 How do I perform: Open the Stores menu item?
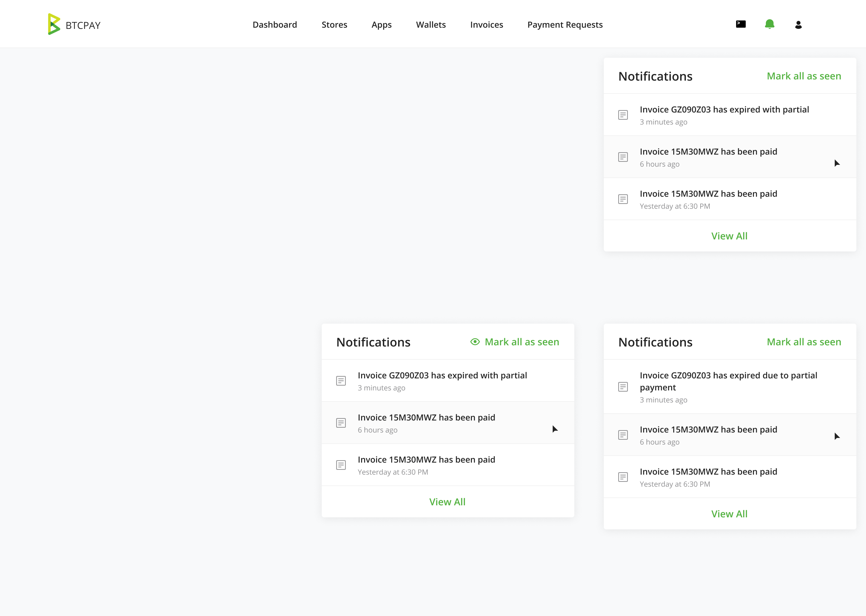point(334,25)
